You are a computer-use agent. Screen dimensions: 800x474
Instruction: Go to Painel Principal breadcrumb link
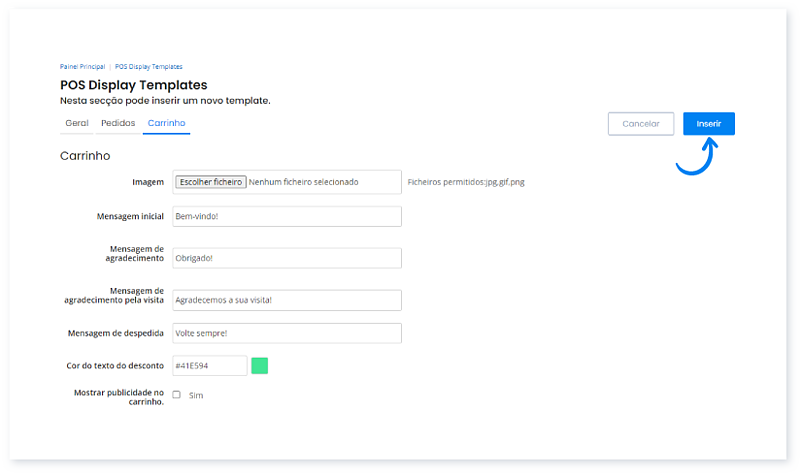click(82, 67)
